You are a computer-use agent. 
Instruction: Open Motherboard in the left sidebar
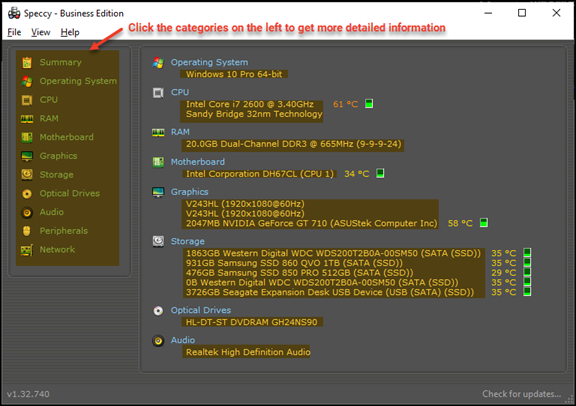pos(66,137)
